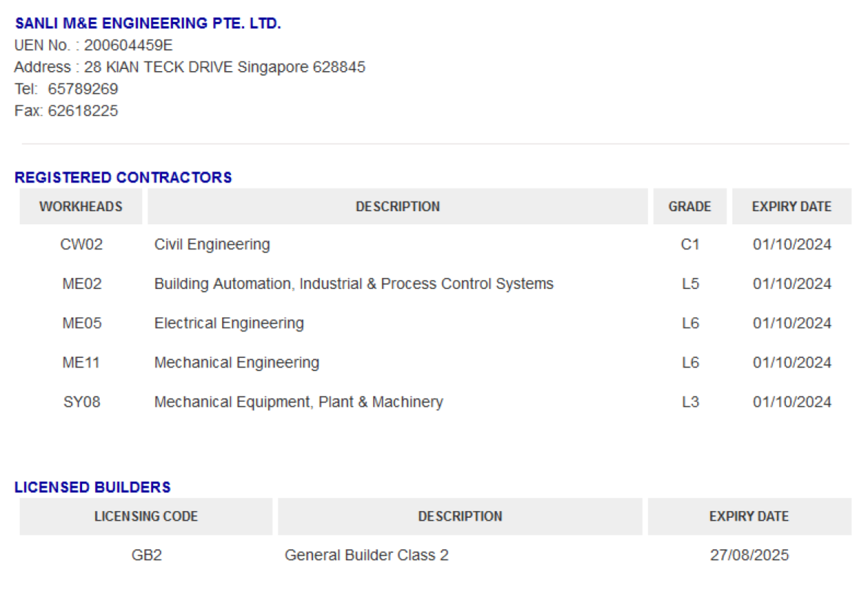Click the REGISTERED CONTRACTORS section heading
This screenshot has width=868, height=591.
[x=123, y=177]
